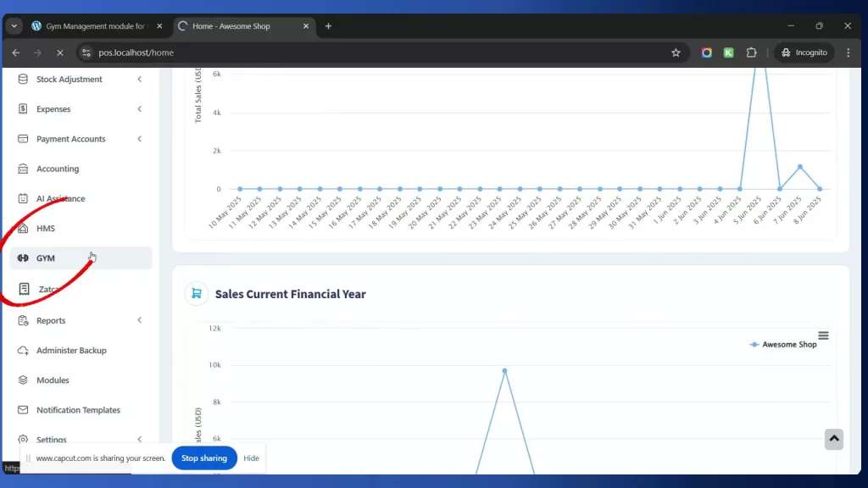868x488 pixels.
Task: Click the Stop sharing button
Action: [x=204, y=458]
